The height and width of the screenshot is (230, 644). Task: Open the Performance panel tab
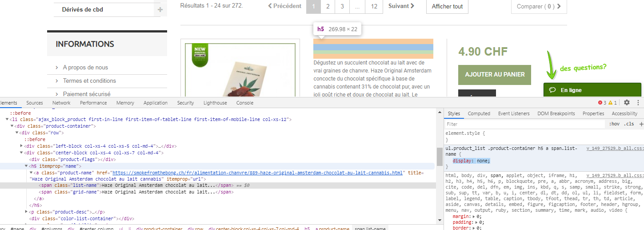(93, 103)
